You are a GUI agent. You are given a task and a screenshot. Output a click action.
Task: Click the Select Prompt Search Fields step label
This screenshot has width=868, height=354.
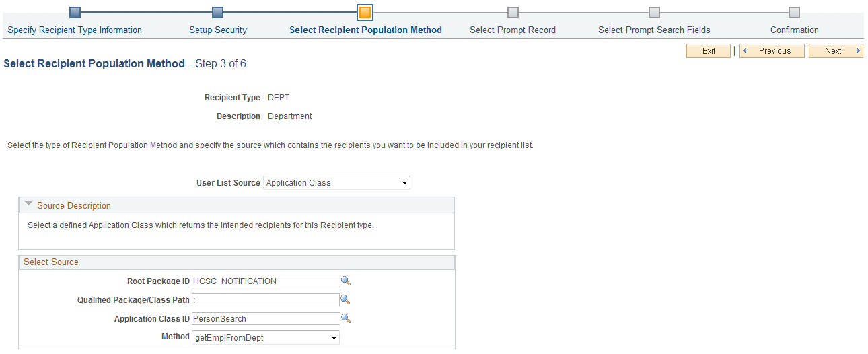[x=654, y=30]
